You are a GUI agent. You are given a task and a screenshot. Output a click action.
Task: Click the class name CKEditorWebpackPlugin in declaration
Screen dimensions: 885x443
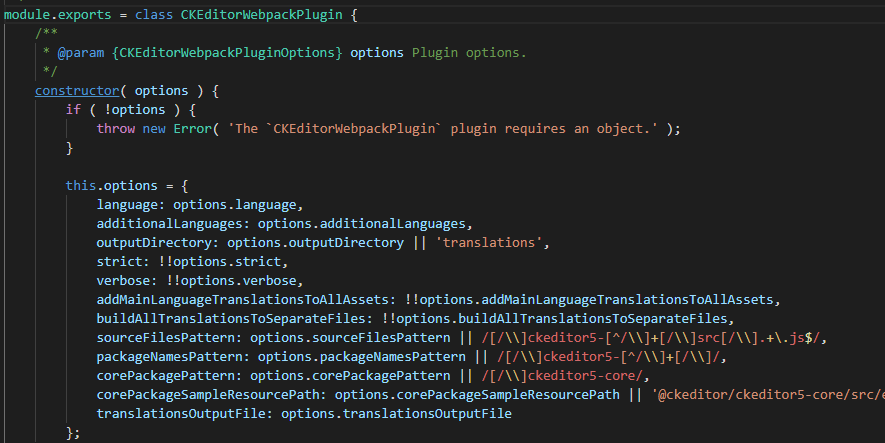pyautogui.click(x=261, y=15)
